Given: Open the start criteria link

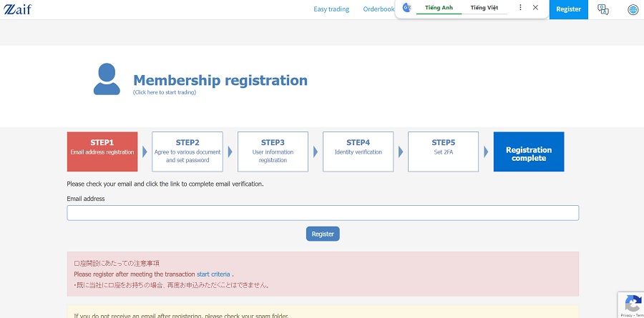Looking at the screenshot, I should pos(213,274).
